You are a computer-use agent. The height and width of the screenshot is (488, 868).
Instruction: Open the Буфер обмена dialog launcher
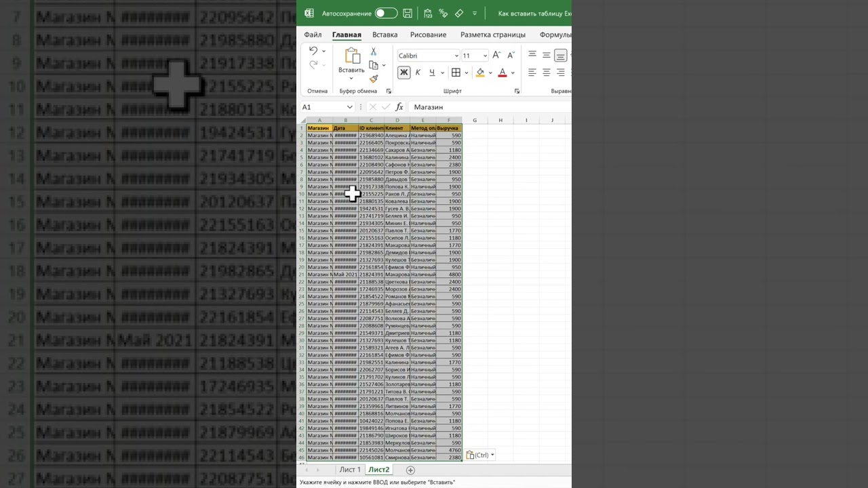click(x=389, y=91)
